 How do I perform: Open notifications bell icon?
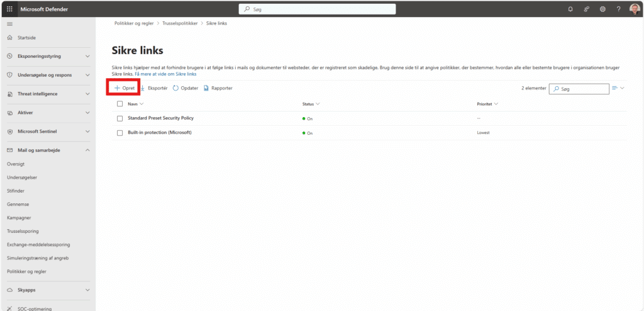coord(570,9)
